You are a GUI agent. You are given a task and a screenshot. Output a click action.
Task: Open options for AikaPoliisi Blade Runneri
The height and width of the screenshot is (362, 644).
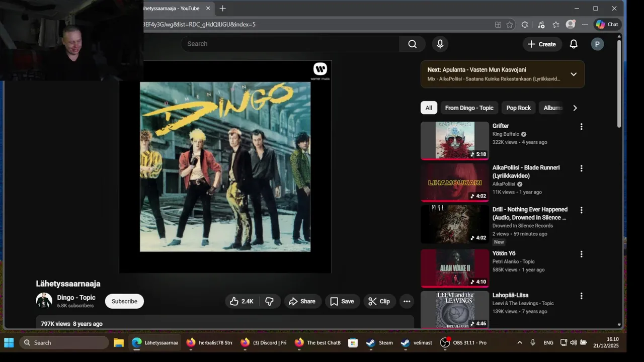click(x=581, y=168)
